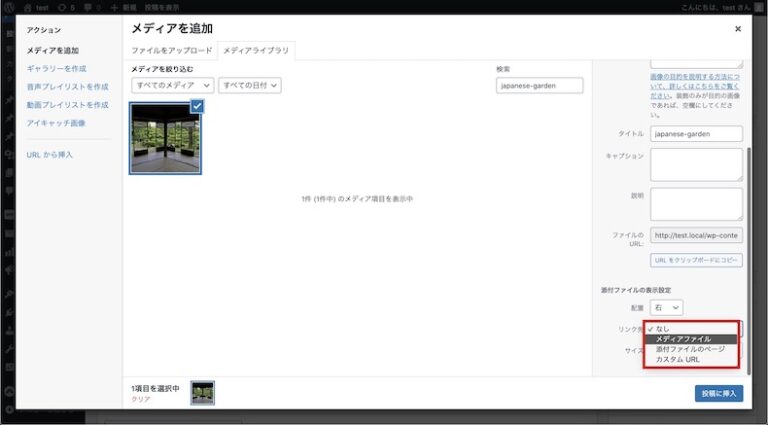Click the WordPress logo in admin bar
Image resolution: width=768 pixels, height=425 pixels.
click(8, 6)
